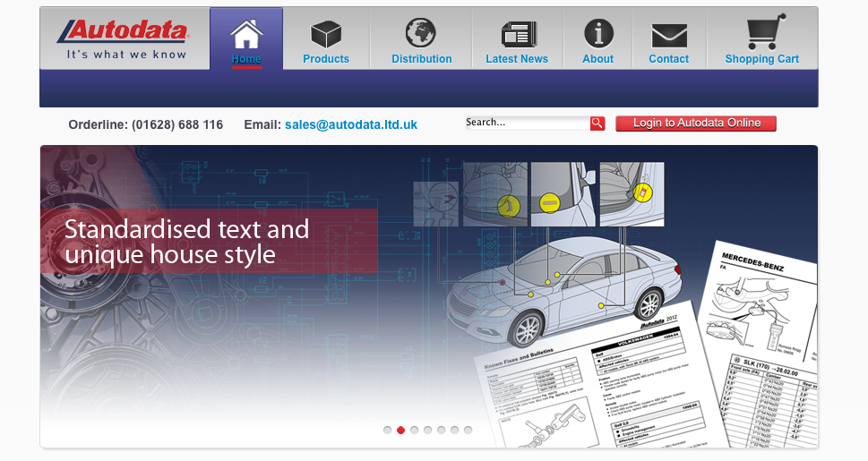Select the sixth slideshow dot
868x461 pixels.
[x=454, y=430]
